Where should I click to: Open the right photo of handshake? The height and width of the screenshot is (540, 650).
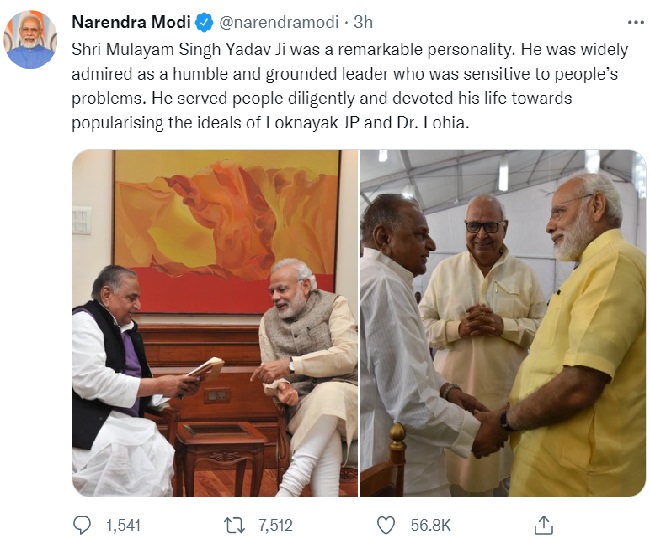[x=503, y=323]
